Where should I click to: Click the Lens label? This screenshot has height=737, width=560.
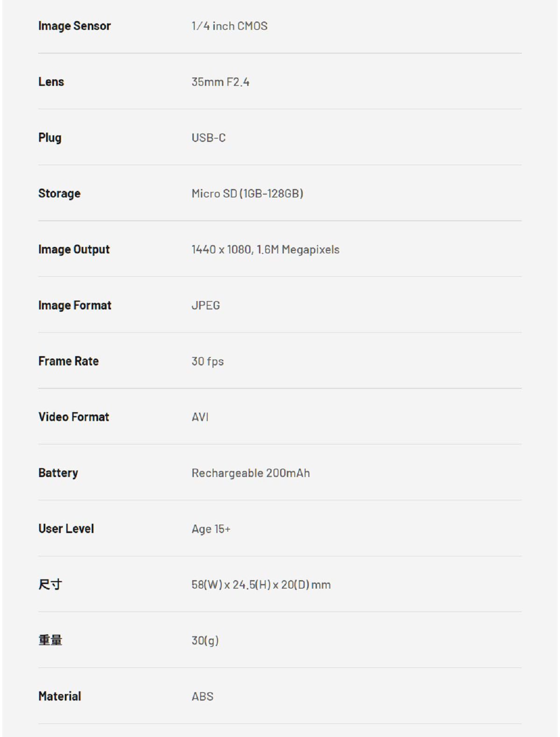[51, 82]
